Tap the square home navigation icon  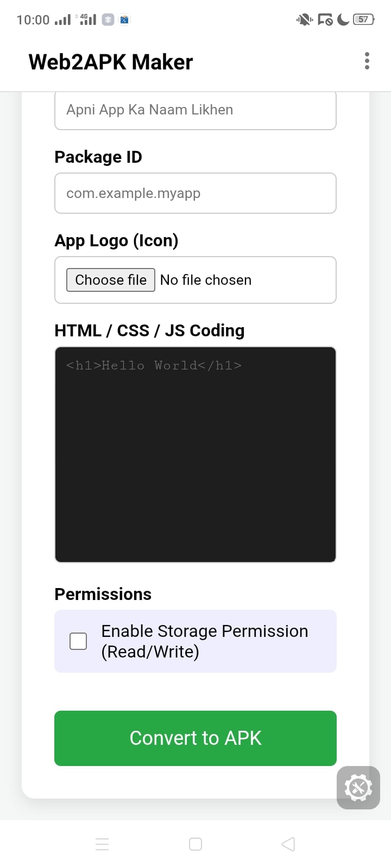pos(195,844)
